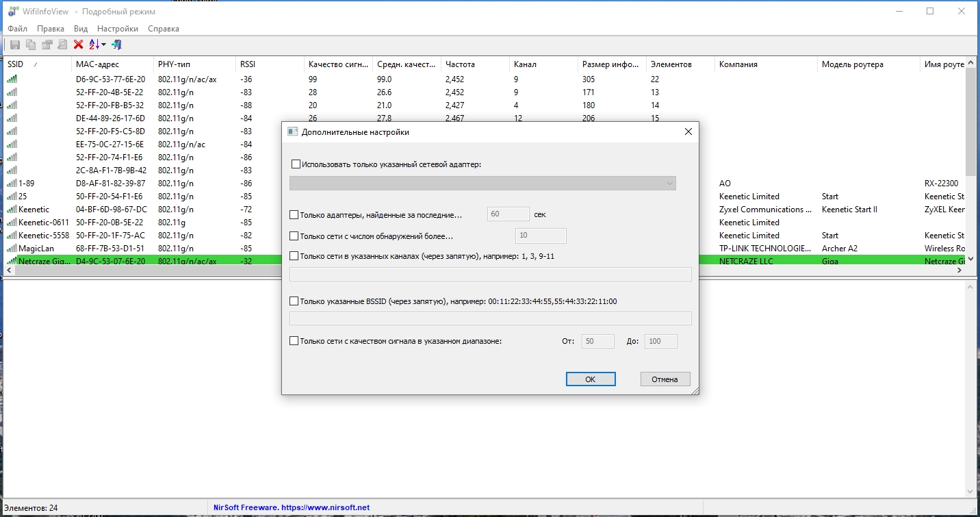The image size is (980, 517).
Task: Toggle 'Только сети в указанных каналах' checkbox
Action: pyautogui.click(x=294, y=256)
